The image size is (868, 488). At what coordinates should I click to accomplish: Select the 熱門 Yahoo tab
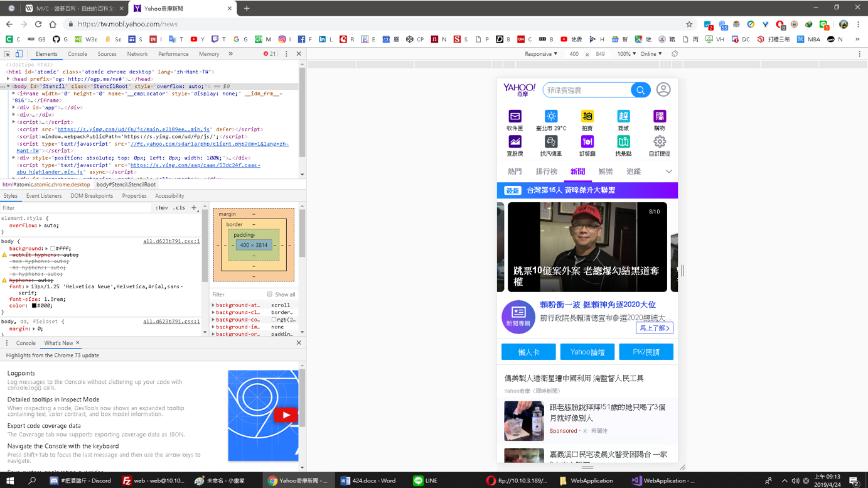tap(515, 171)
